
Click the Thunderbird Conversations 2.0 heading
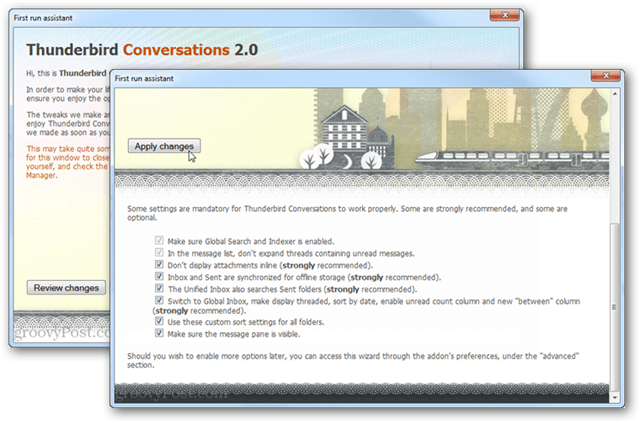point(142,50)
